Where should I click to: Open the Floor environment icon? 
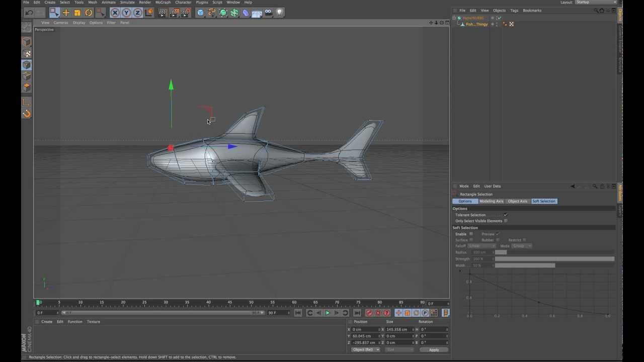pos(257,13)
